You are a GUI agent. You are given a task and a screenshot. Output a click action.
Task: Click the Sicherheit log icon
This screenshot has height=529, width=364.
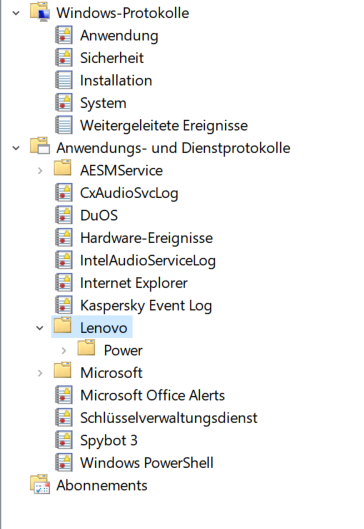[x=63, y=58]
